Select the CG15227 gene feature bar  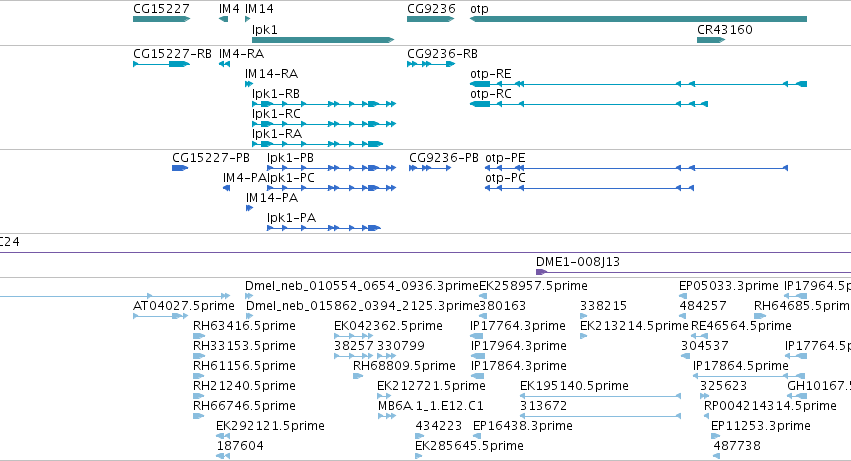(x=161, y=19)
